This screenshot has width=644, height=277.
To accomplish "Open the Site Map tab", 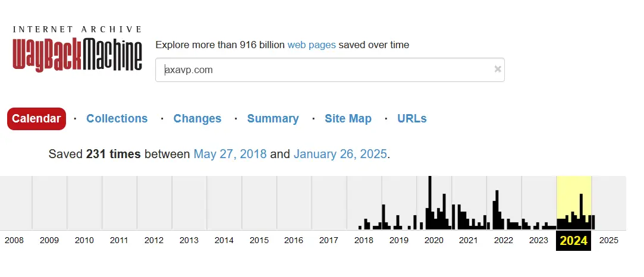I will (348, 118).
